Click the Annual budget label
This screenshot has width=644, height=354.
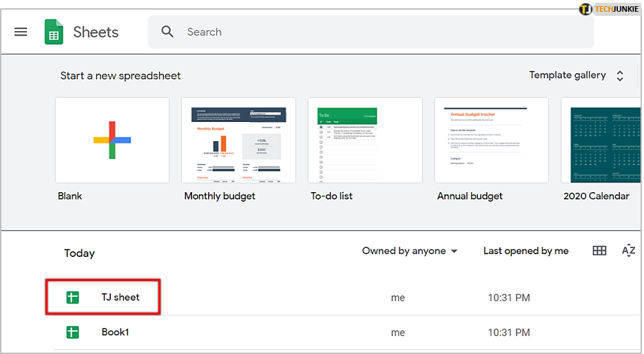click(470, 196)
